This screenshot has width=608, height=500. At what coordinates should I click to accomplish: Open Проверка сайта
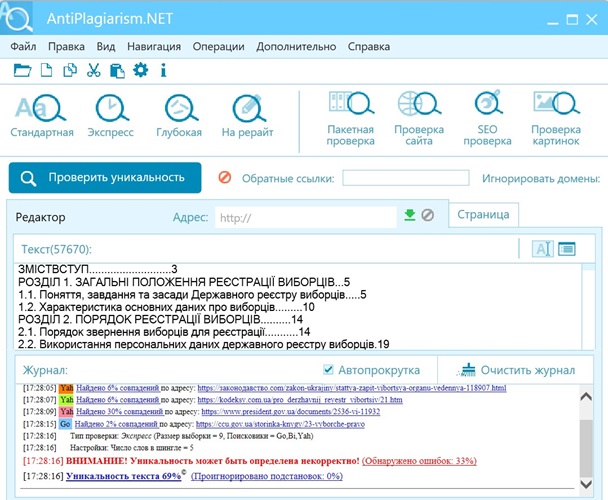click(x=419, y=119)
